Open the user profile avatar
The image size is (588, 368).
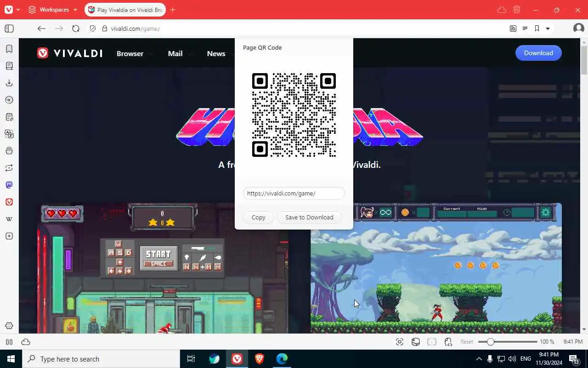578,29
